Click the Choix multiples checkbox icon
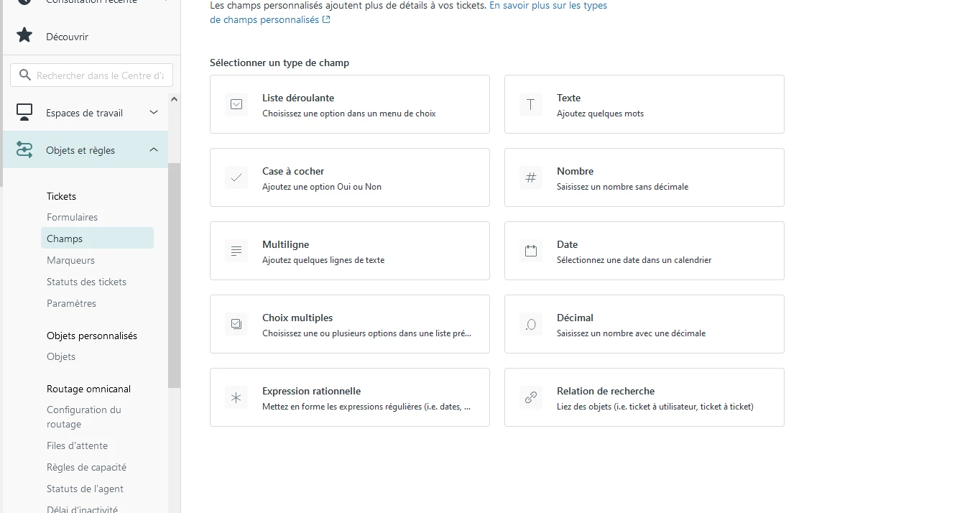The image size is (980, 513). [x=236, y=324]
